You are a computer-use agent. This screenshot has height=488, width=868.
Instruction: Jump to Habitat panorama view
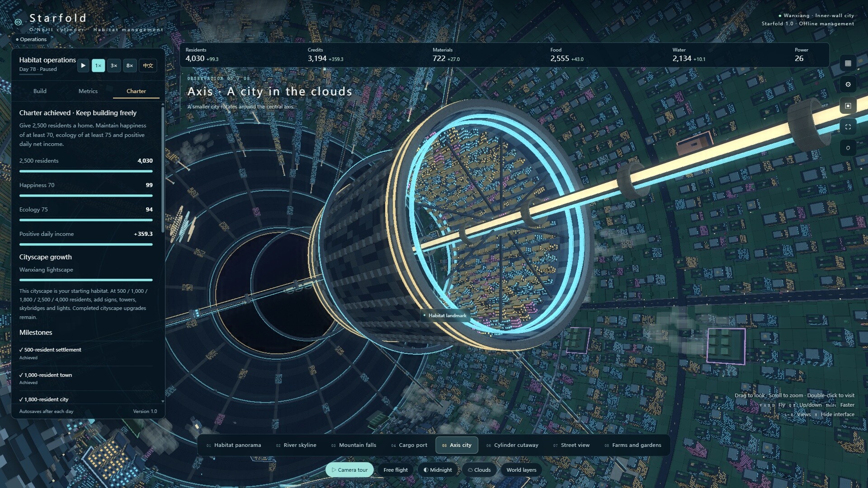click(234, 445)
